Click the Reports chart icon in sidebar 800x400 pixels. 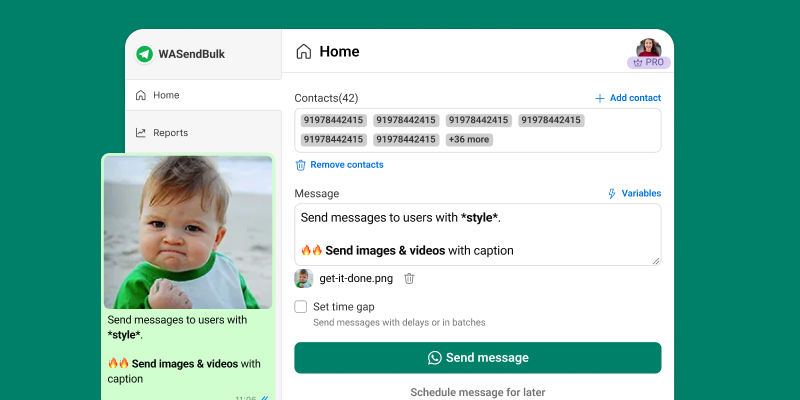140,133
